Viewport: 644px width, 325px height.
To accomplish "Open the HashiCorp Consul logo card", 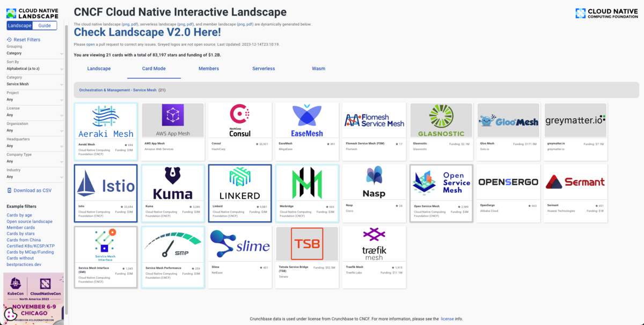I will 240,132.
